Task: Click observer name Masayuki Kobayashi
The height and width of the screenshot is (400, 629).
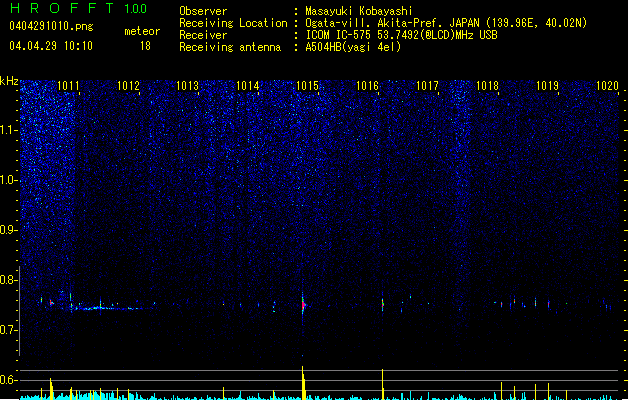Action: (x=359, y=11)
